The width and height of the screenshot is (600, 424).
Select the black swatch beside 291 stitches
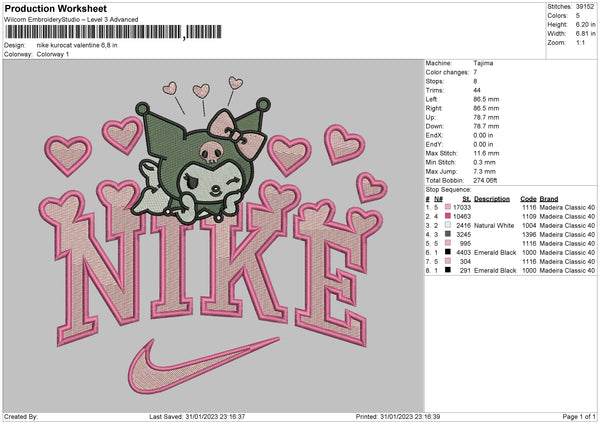tap(448, 270)
